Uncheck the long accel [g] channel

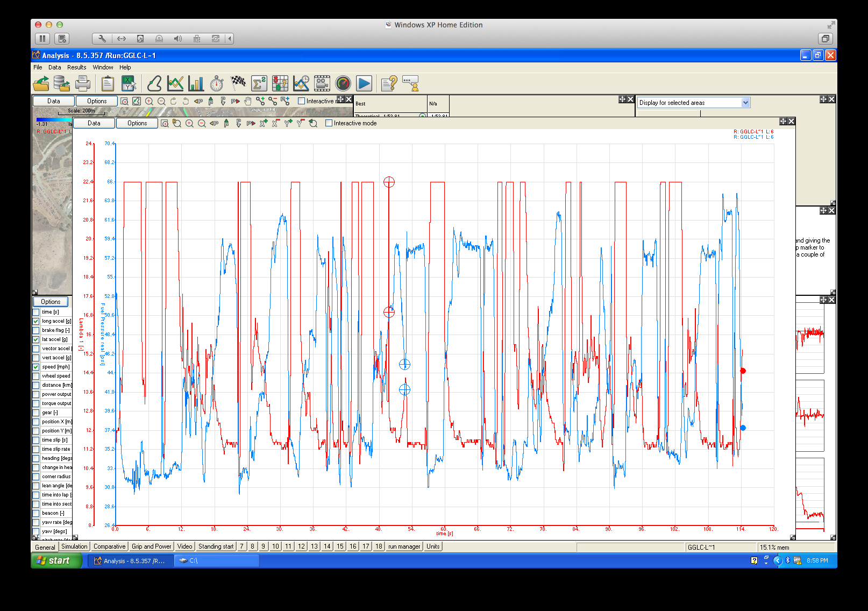pos(36,321)
